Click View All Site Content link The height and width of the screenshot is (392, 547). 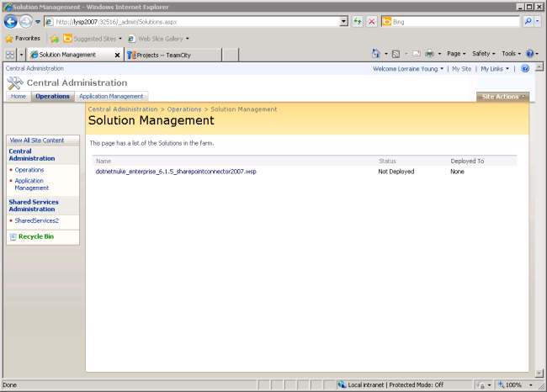[37, 140]
